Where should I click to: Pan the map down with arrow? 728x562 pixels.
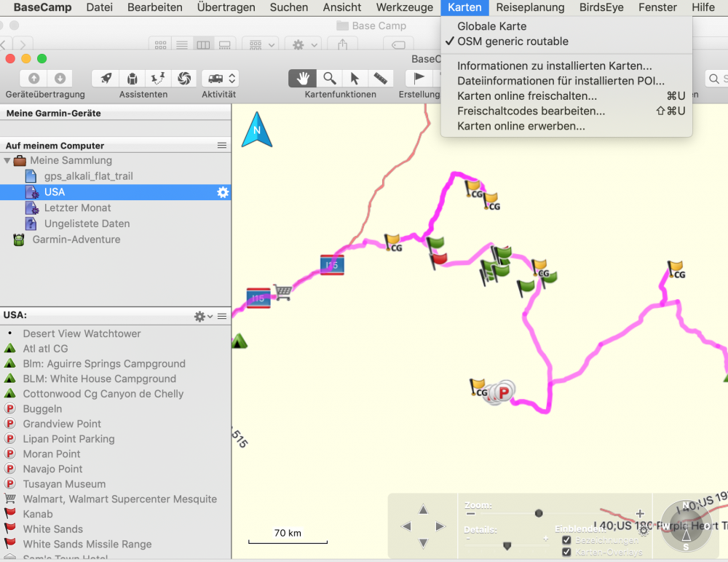(x=424, y=543)
